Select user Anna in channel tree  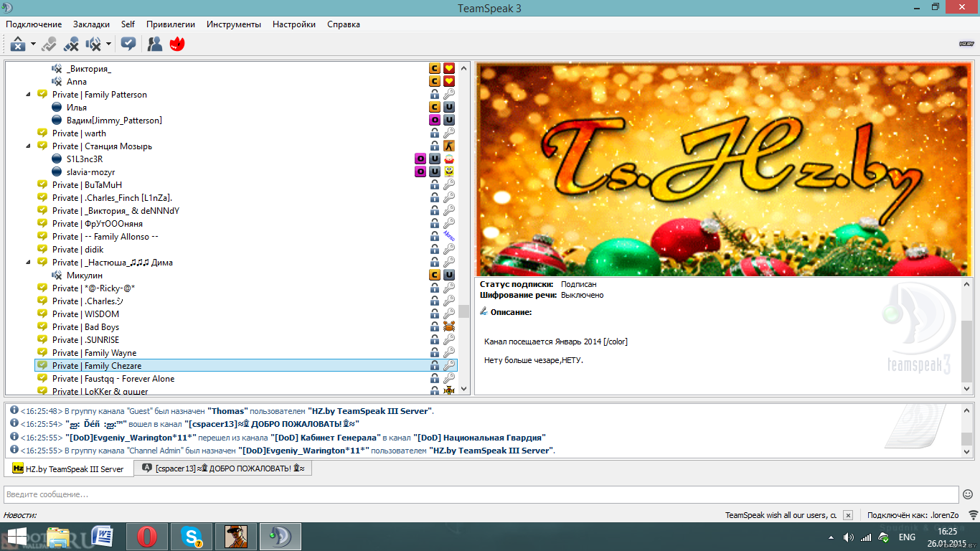tap(76, 82)
